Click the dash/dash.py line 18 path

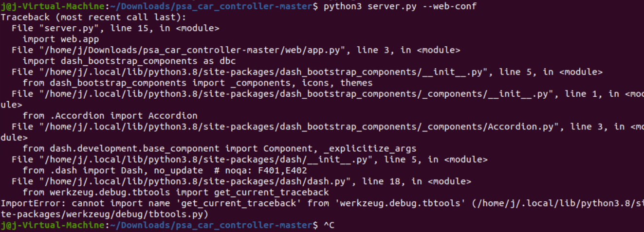(241, 181)
